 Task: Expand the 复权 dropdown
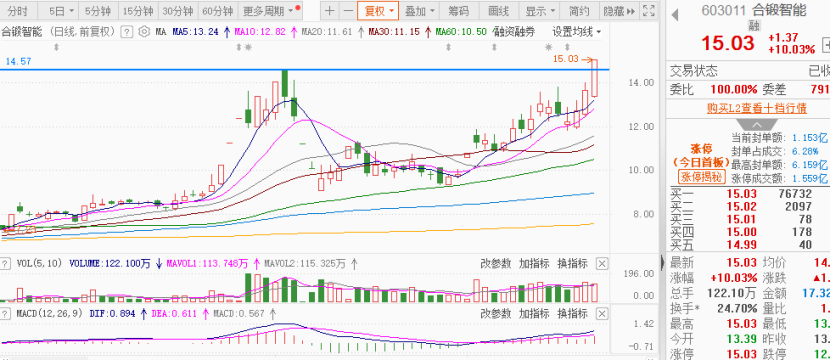[378, 11]
